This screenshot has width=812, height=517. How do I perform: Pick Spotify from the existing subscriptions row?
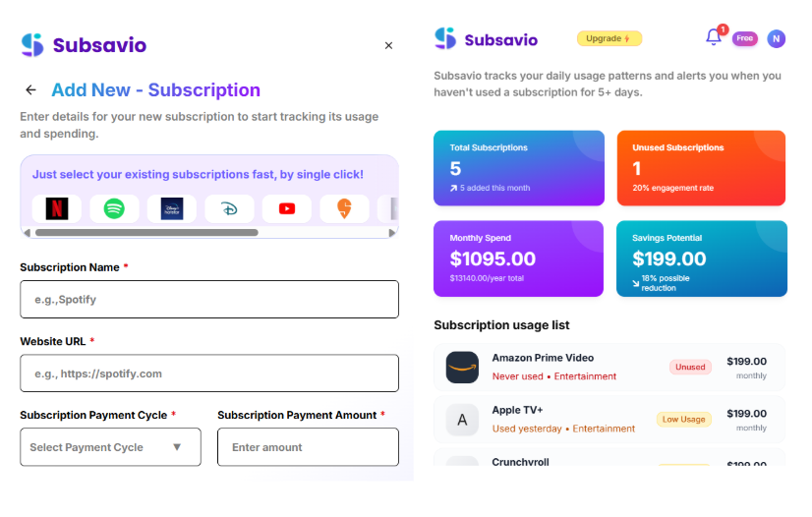(x=114, y=208)
